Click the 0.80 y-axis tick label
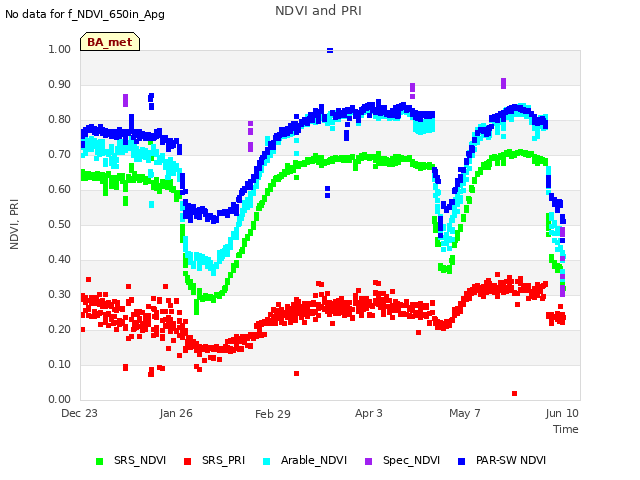 pos(60,120)
